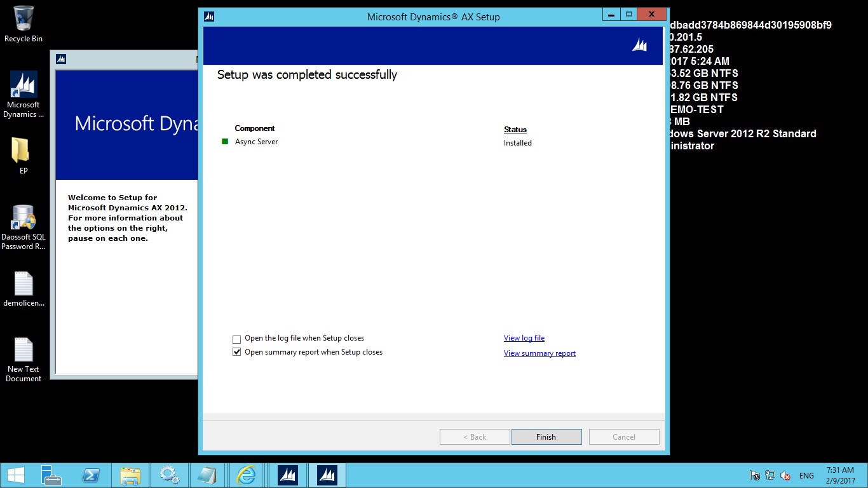This screenshot has width=868, height=488.
Task: Click the disabled Cancel button
Action: coord(624,437)
